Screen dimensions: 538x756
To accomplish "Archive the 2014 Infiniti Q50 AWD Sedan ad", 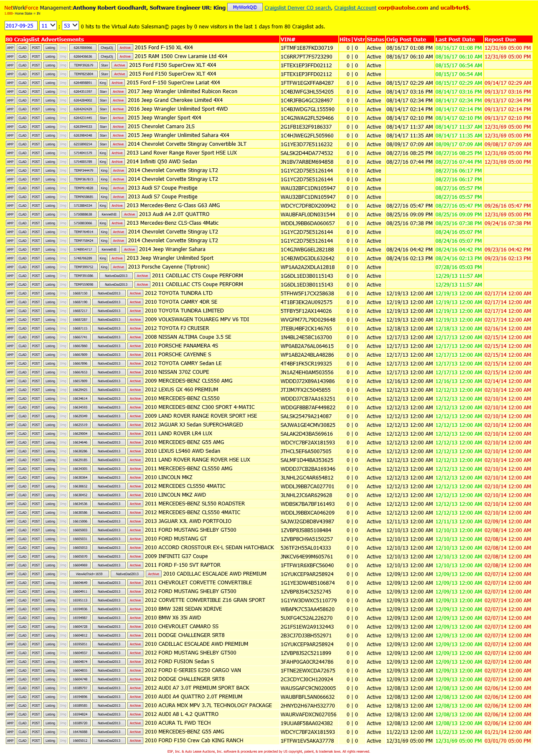I will tap(117, 162).
